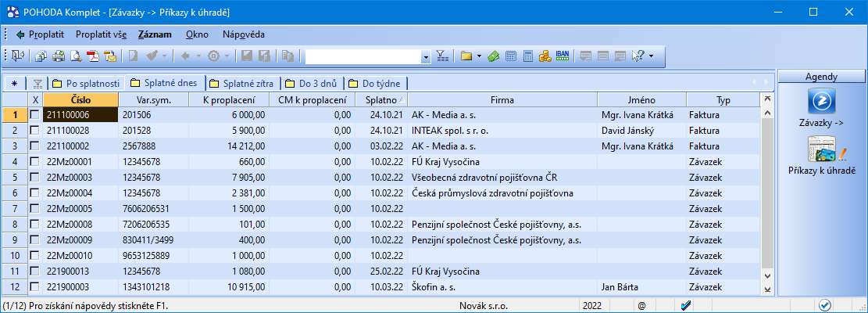This screenshot has height=313, width=868.
Task: Click the green banknote icon
Action: [x=494, y=56]
